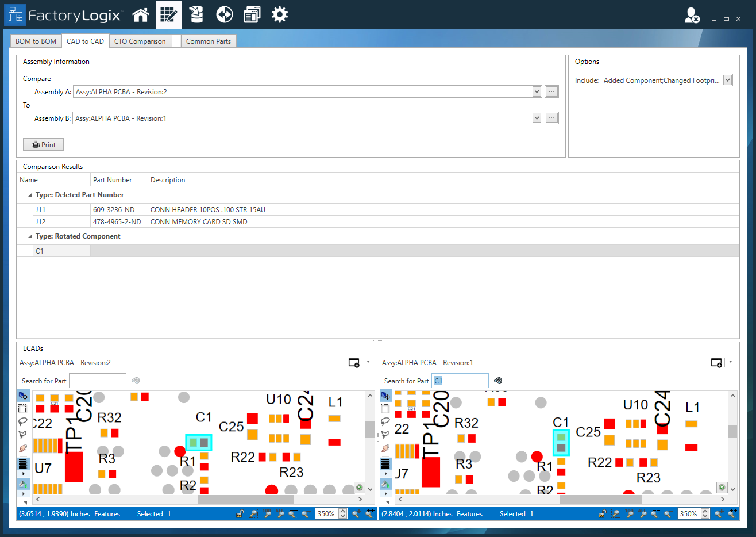This screenshot has width=756, height=537.
Task: Select rectangle selection tool in left ECAD viewer
Action: [x=23, y=409]
